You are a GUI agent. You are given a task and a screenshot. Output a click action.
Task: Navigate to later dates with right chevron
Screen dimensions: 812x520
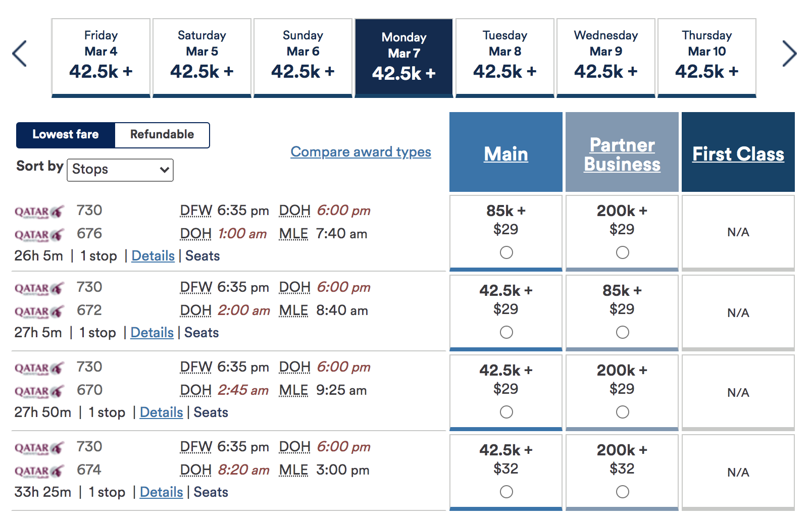coord(789,53)
